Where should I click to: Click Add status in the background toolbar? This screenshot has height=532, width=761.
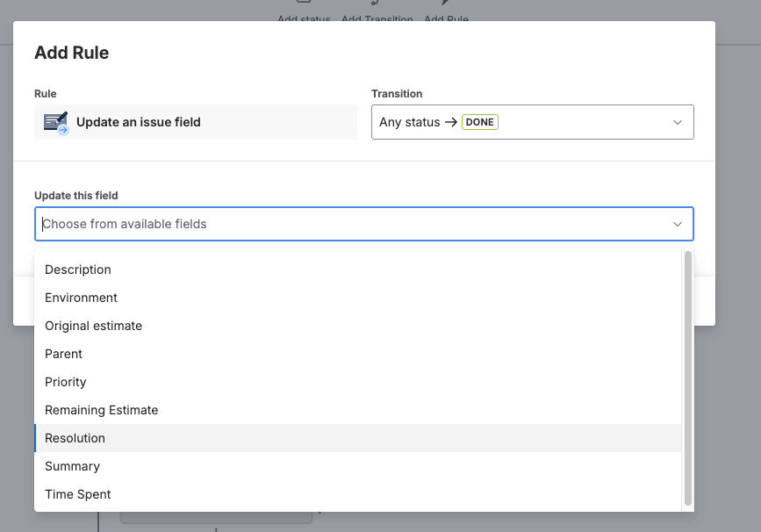304,18
